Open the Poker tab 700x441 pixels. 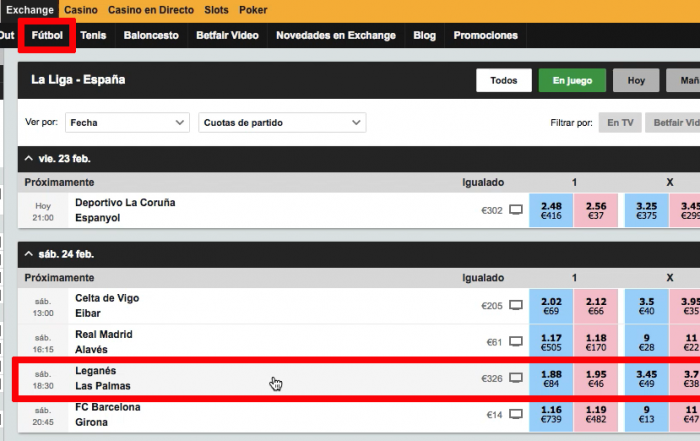pyautogui.click(x=253, y=10)
